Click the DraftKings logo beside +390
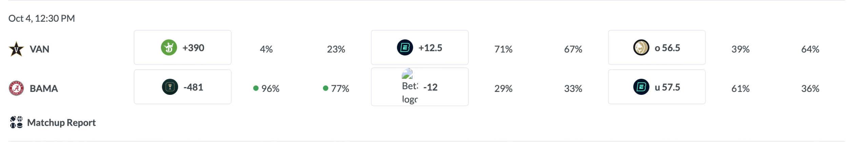This screenshot has height=142, width=868. 169,47
